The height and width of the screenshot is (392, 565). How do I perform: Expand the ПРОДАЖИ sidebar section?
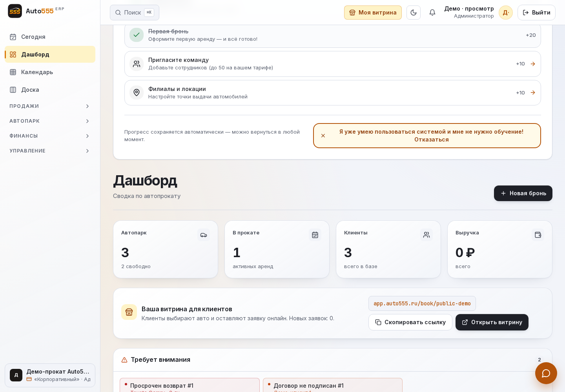click(x=50, y=106)
